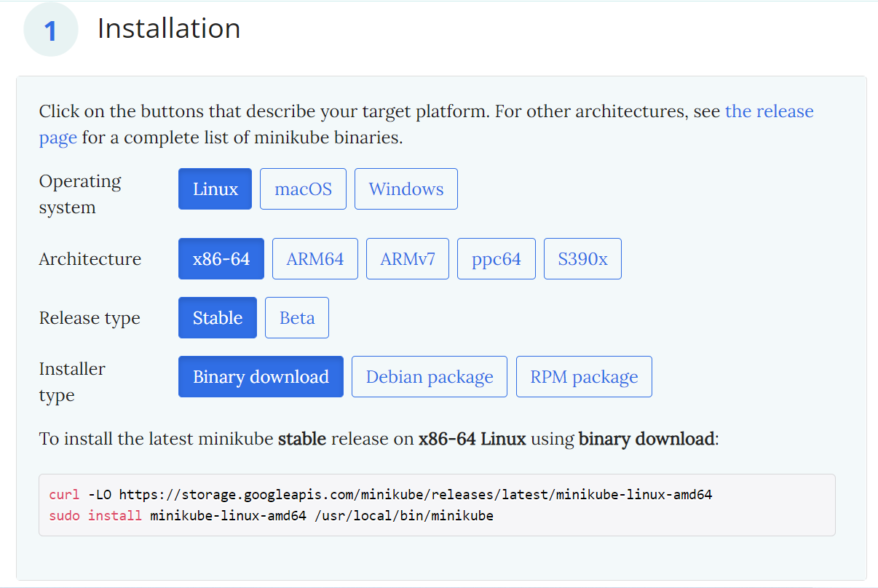This screenshot has height=588, width=878.
Task: Select Binary download installer type
Action: 261,377
